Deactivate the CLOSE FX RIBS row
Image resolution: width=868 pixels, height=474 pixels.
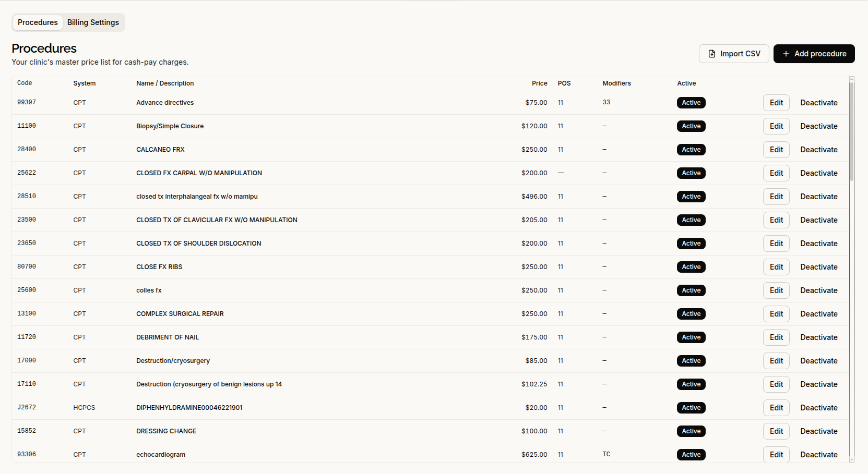pos(818,267)
